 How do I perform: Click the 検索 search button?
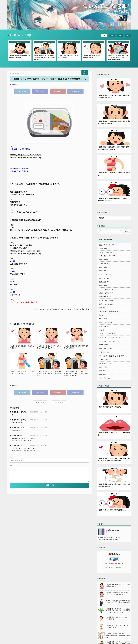click(126, 232)
